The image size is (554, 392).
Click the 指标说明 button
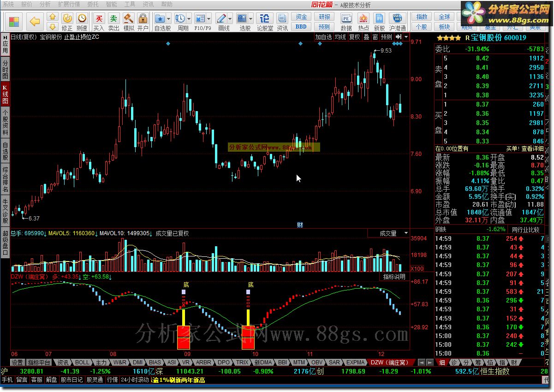[x=394, y=277]
